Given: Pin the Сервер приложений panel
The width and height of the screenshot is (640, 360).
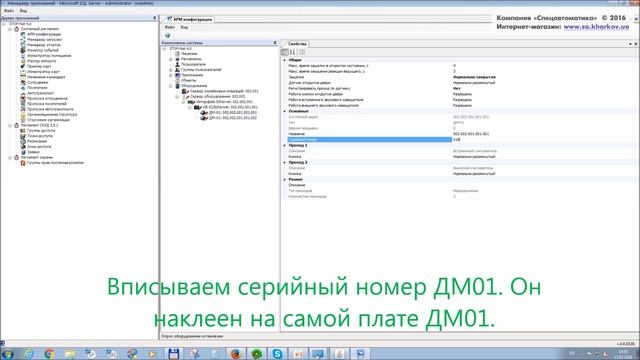Looking at the screenshot, I should [x=154, y=18].
